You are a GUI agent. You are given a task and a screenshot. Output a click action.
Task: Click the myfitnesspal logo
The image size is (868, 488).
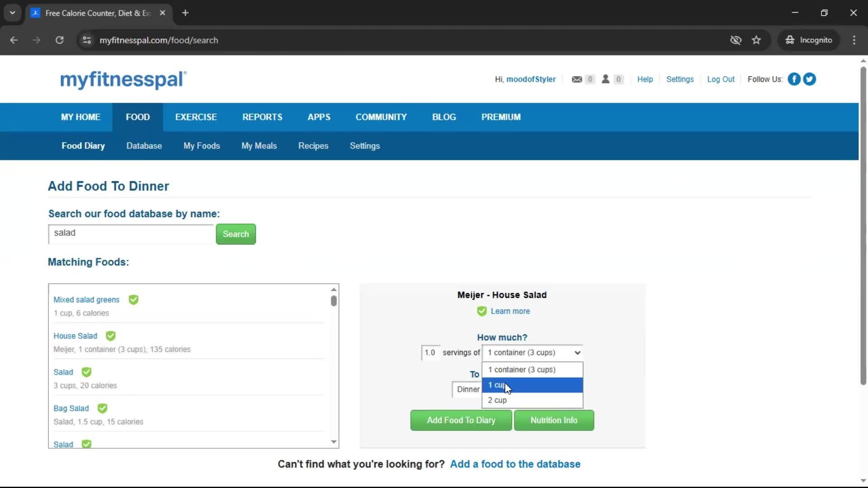point(123,80)
